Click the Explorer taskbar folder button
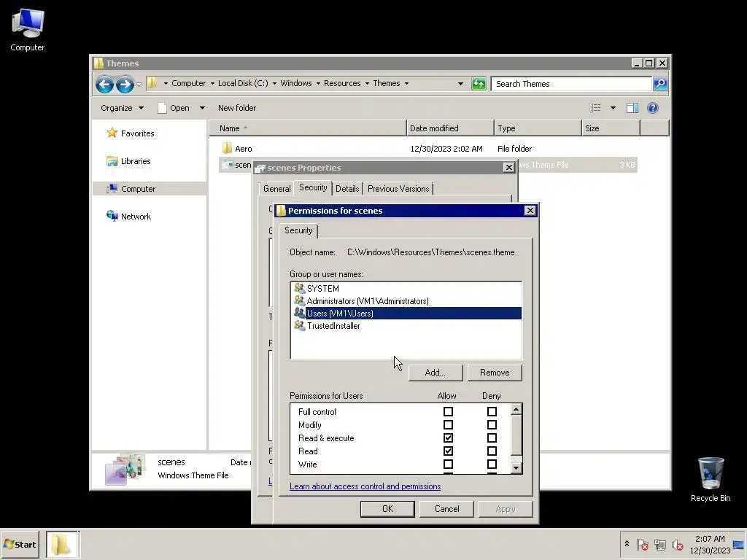This screenshot has width=747, height=560. [63, 544]
